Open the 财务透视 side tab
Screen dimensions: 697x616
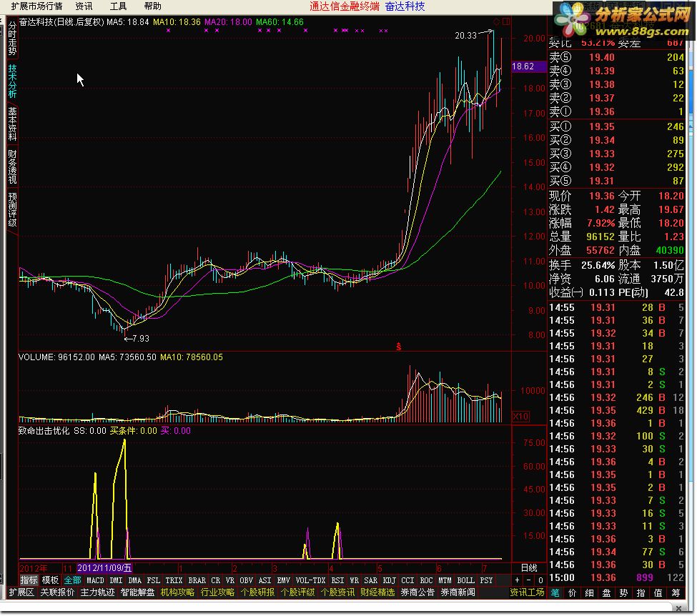coord(12,167)
